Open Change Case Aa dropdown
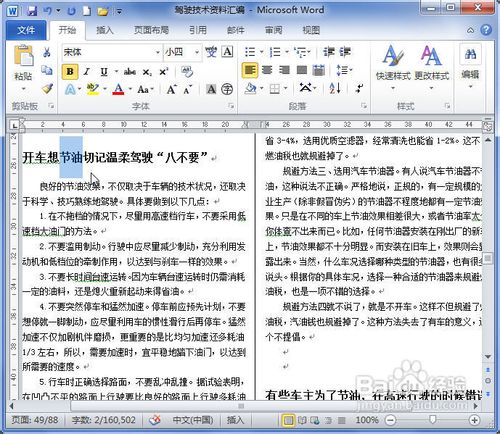 point(145,89)
